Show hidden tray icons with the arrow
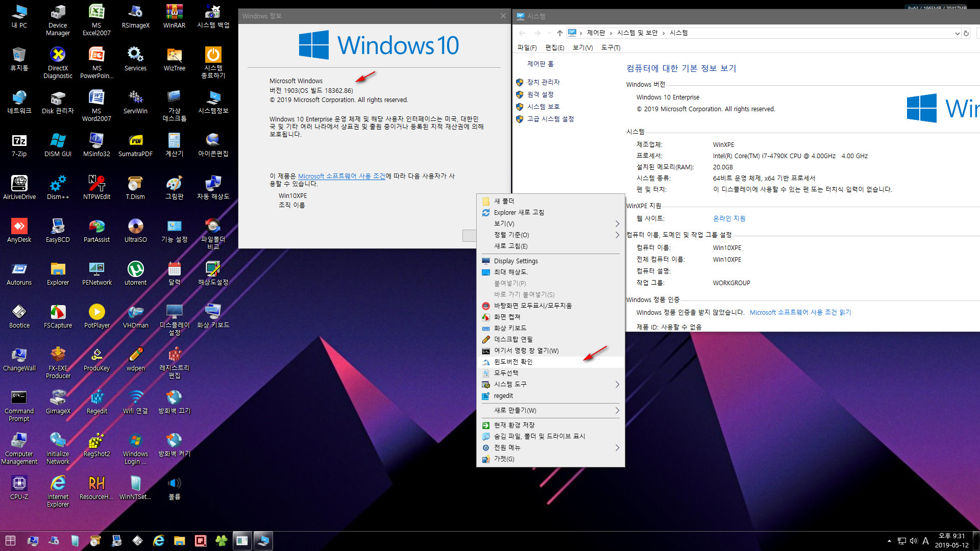 (889, 541)
